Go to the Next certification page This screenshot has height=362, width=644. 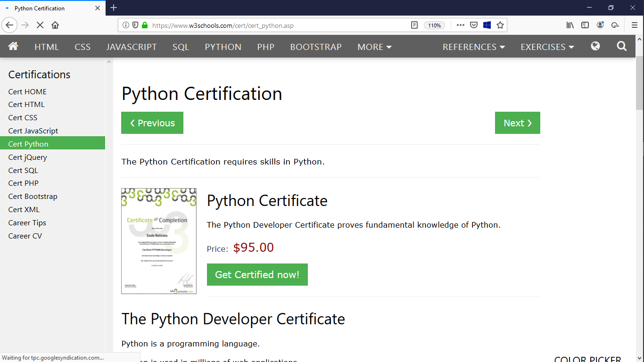(518, 123)
